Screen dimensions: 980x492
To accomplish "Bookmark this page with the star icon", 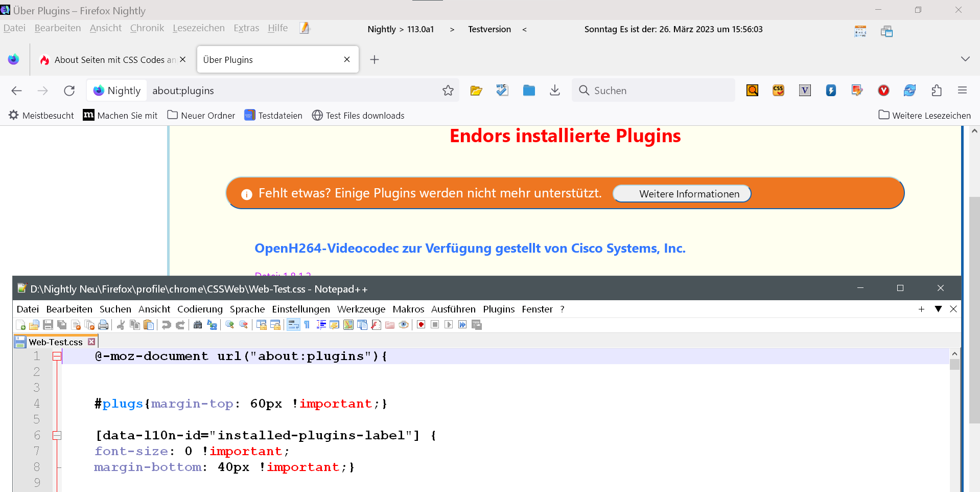I will coord(448,91).
